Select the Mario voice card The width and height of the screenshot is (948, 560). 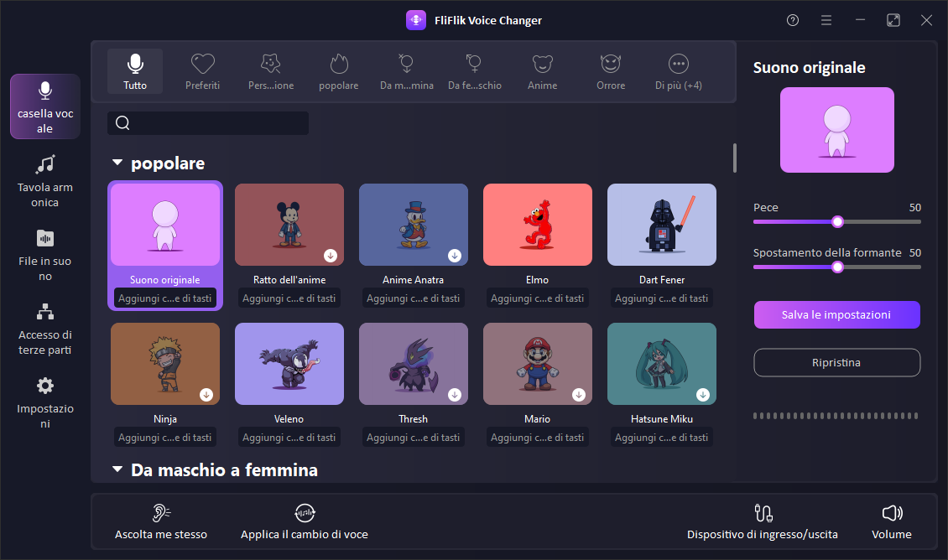(x=538, y=364)
